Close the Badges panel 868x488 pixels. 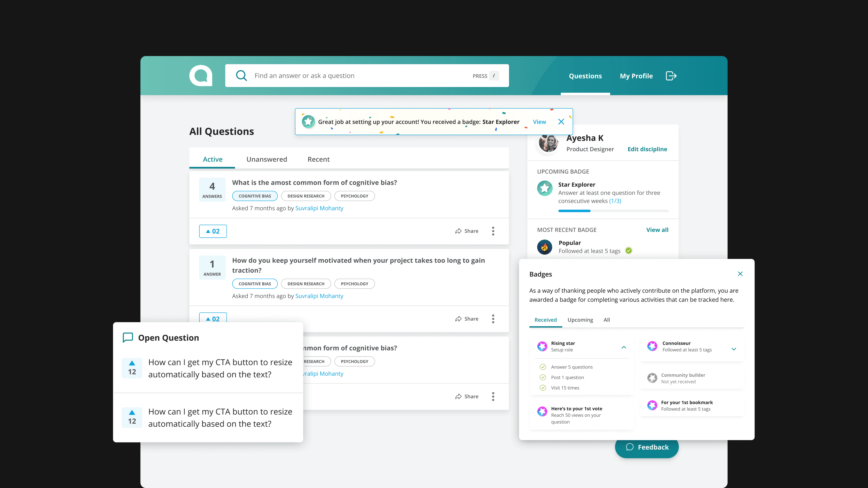point(740,274)
